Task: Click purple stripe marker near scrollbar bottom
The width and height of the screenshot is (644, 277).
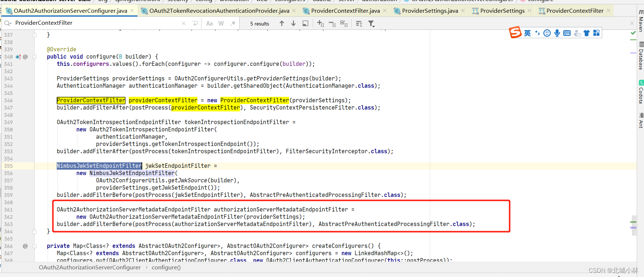Action: click(633, 227)
